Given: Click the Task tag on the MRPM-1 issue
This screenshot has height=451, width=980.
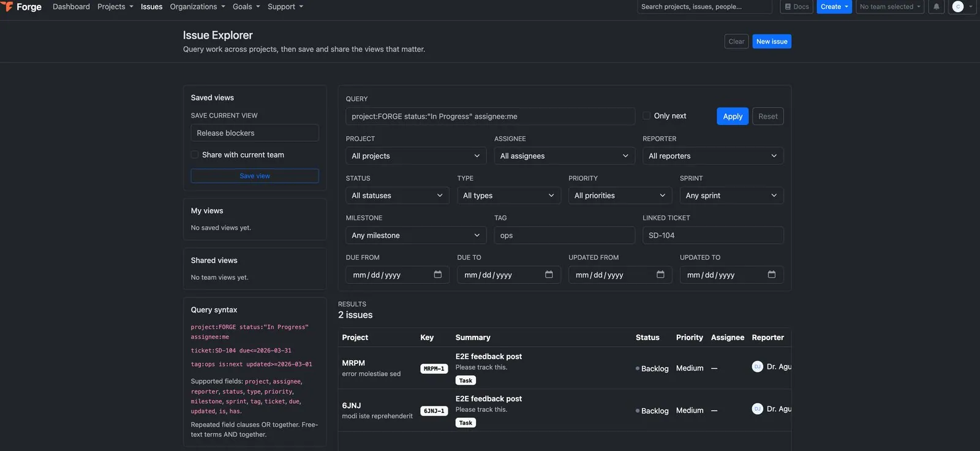Looking at the screenshot, I should 466,381.
